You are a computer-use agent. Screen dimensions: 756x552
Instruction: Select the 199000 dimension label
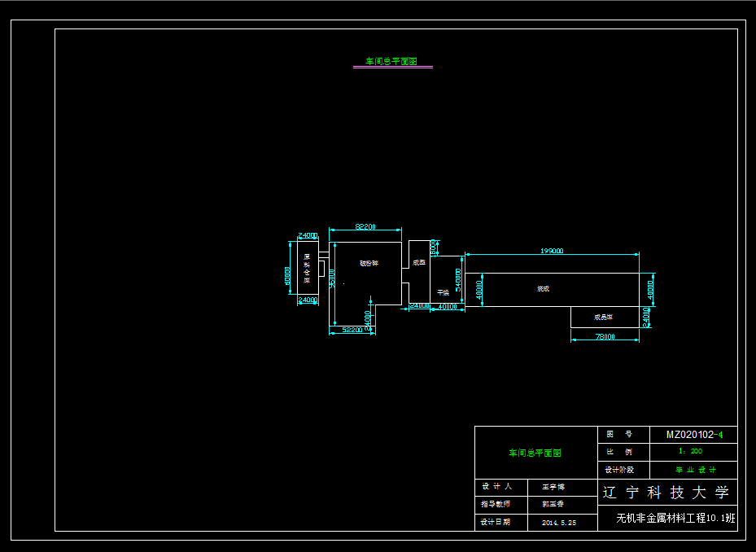[552, 251]
